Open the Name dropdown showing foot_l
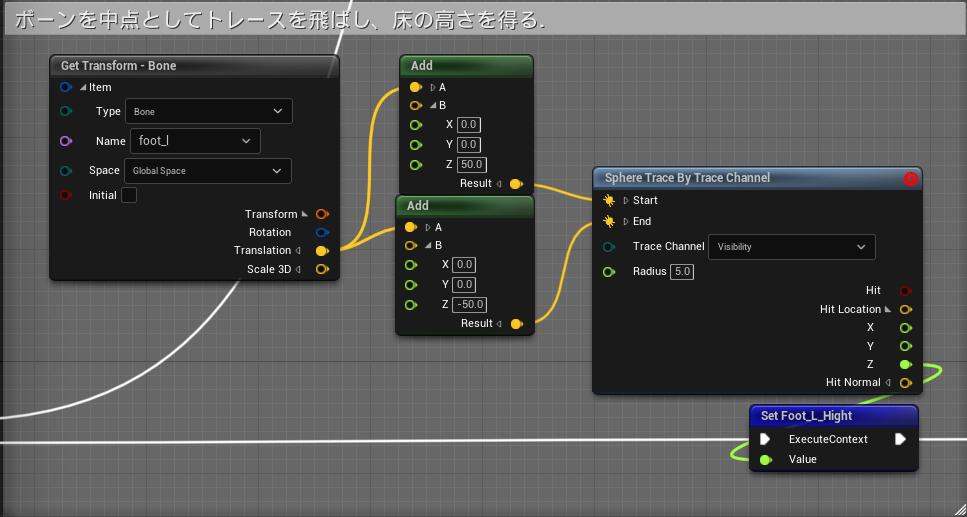The image size is (967, 517). point(195,141)
